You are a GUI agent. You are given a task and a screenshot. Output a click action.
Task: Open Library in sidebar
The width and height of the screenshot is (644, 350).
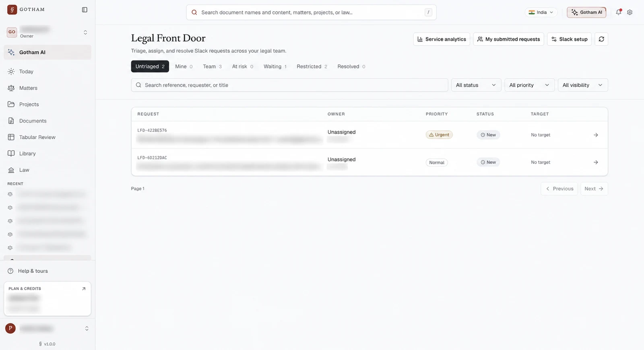47,154
